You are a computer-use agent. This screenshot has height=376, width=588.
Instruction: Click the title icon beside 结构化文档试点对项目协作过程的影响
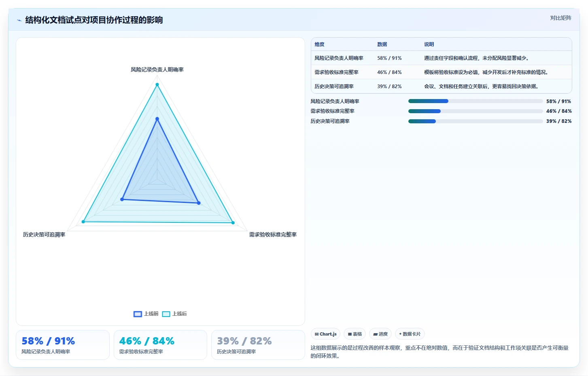point(19,20)
